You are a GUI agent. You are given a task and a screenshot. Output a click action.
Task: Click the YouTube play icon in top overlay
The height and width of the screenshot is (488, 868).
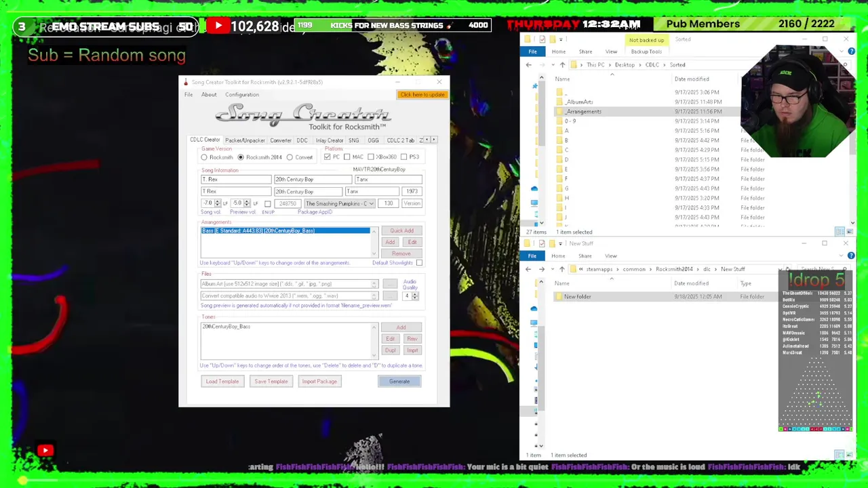(x=218, y=26)
